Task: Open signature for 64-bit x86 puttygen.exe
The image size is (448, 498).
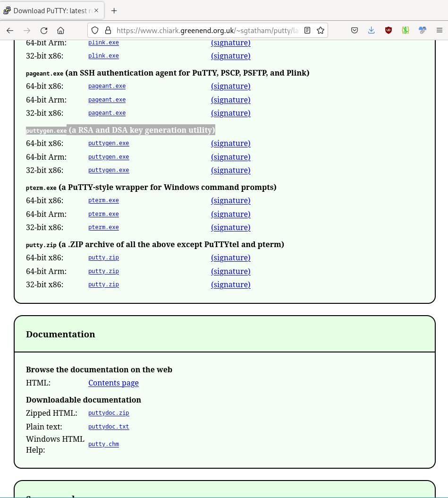Action: point(231,143)
